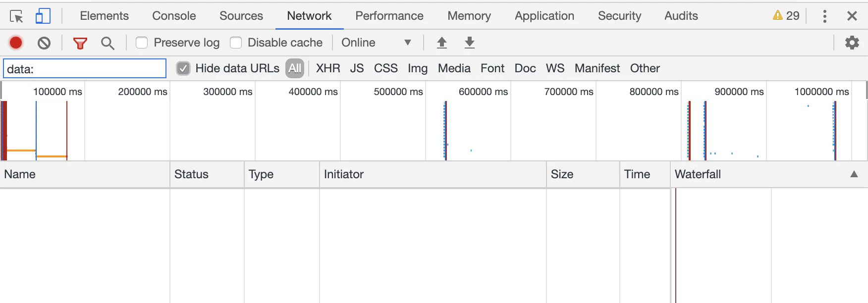The height and width of the screenshot is (303, 868).
Task: Activate the inspect element picker icon
Action: (x=16, y=16)
